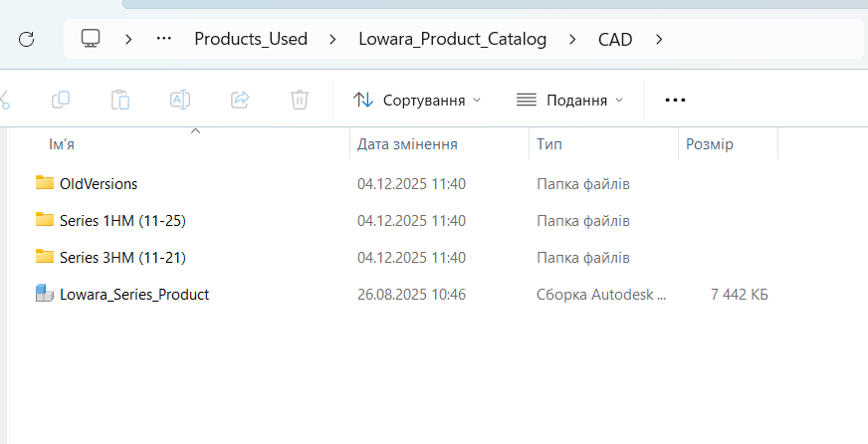Sort by Розмір column header

(710, 144)
